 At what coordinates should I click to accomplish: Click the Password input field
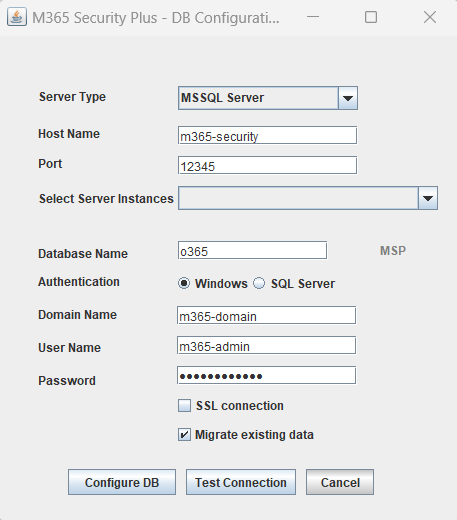coord(267,375)
